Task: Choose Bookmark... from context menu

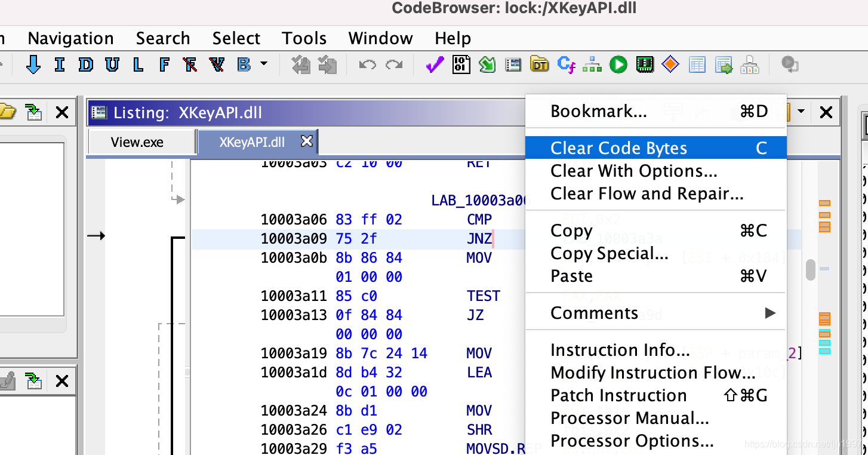Action: coord(656,111)
